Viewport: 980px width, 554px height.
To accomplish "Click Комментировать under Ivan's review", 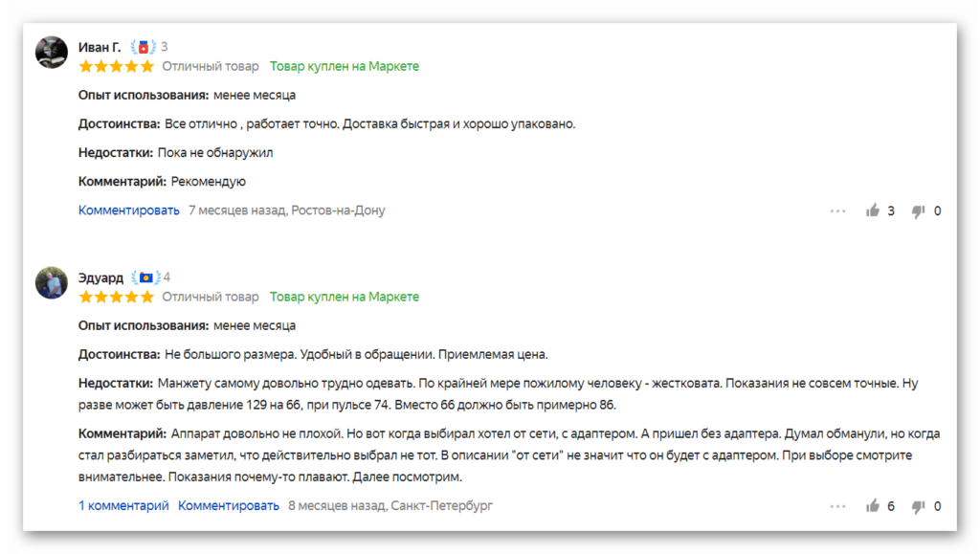I will click(x=129, y=211).
